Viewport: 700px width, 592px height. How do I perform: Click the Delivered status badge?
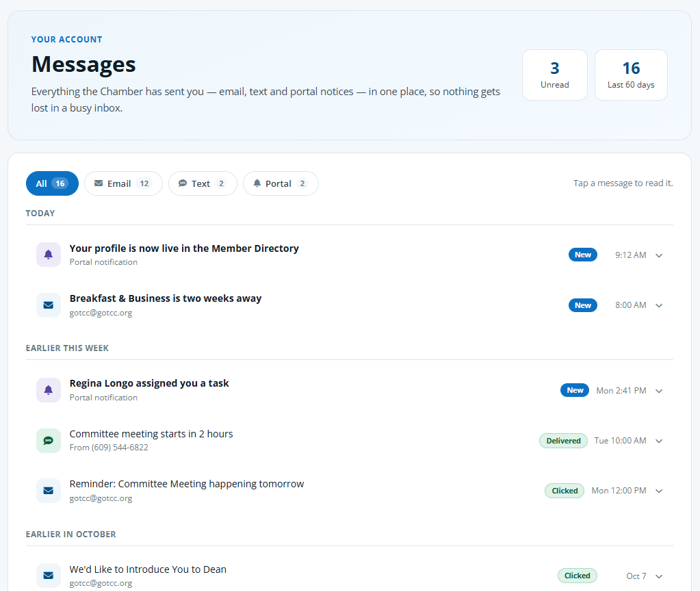click(x=563, y=441)
